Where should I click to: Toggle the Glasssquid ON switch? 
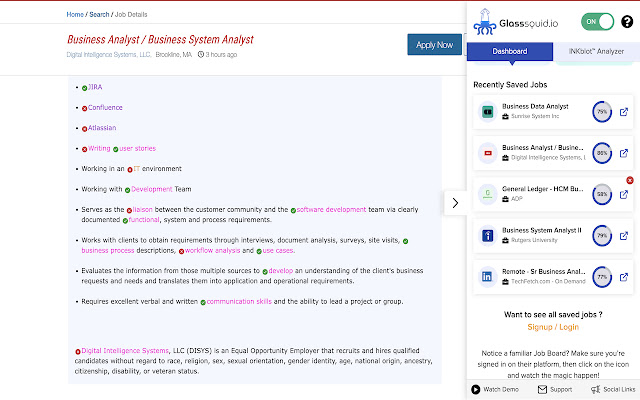(x=597, y=22)
